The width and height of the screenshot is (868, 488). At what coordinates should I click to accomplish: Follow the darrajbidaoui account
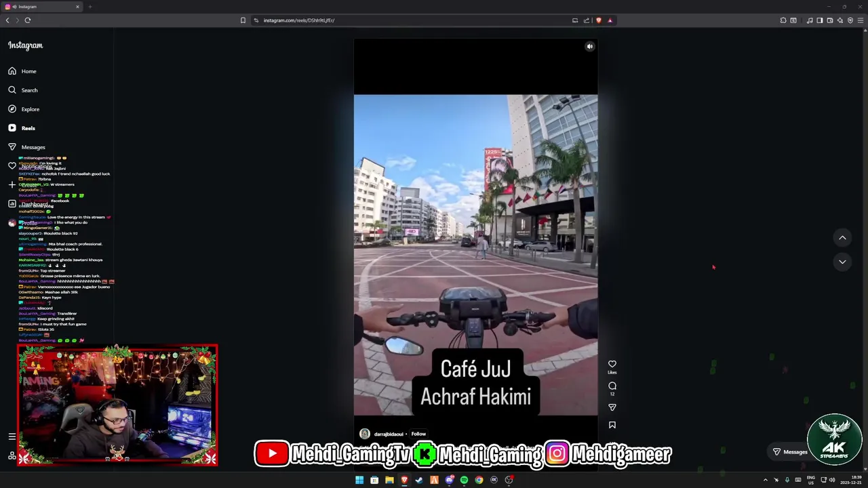pos(418,434)
